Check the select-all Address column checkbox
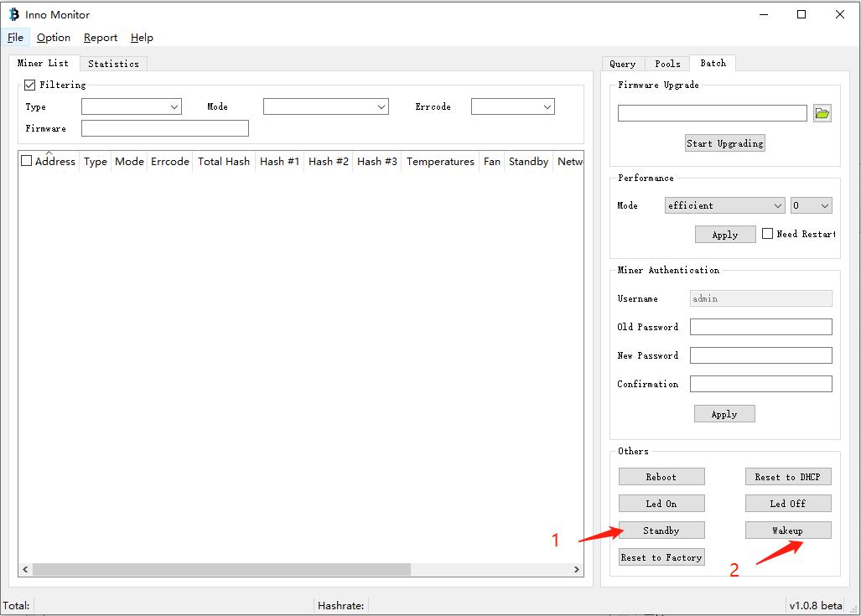The image size is (861, 616). coord(27,161)
